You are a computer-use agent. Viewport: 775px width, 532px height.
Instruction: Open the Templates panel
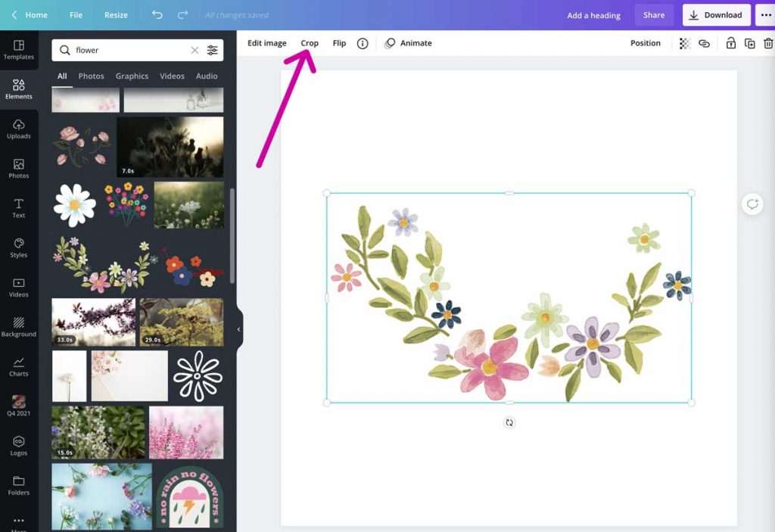[19, 50]
